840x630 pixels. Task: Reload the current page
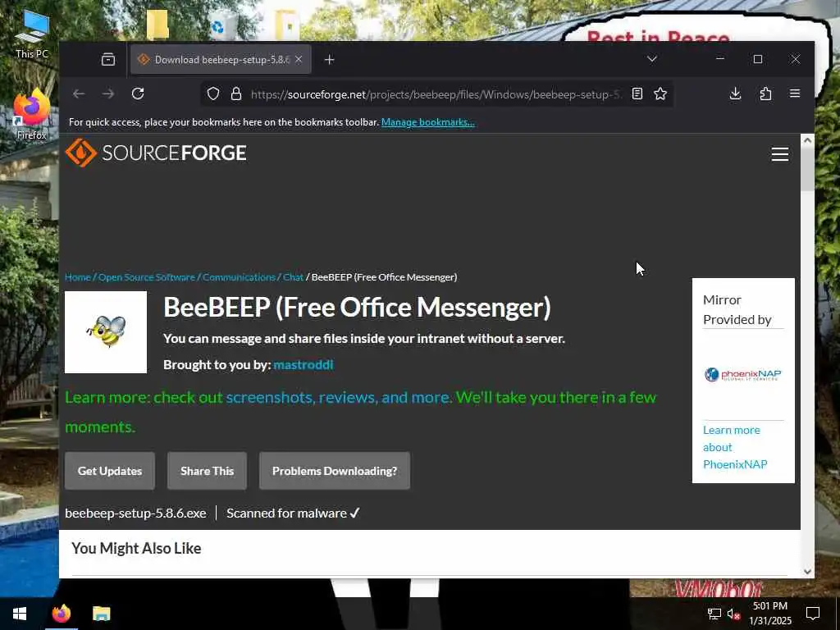coord(138,94)
